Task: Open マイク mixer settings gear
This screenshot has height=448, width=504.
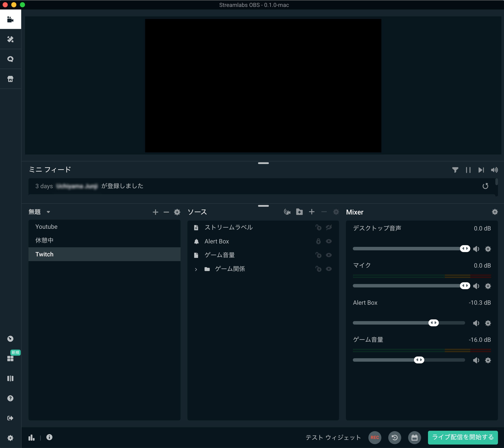Action: [x=488, y=286]
